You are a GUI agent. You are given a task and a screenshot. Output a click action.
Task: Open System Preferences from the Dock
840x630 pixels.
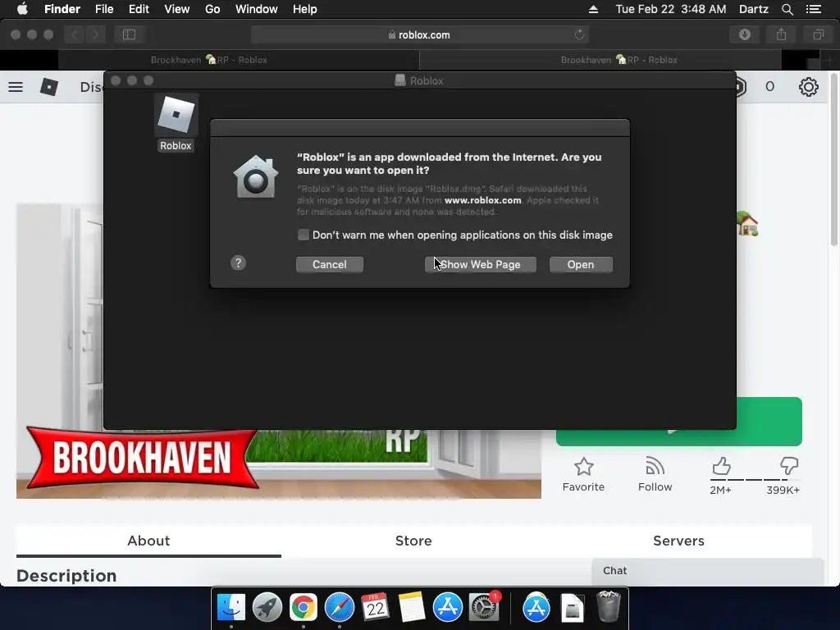[x=484, y=608]
